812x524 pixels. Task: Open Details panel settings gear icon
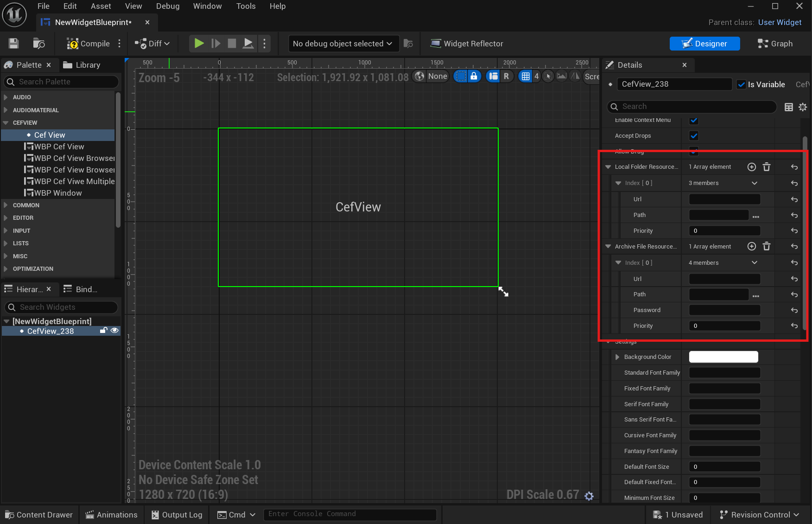coord(803,107)
